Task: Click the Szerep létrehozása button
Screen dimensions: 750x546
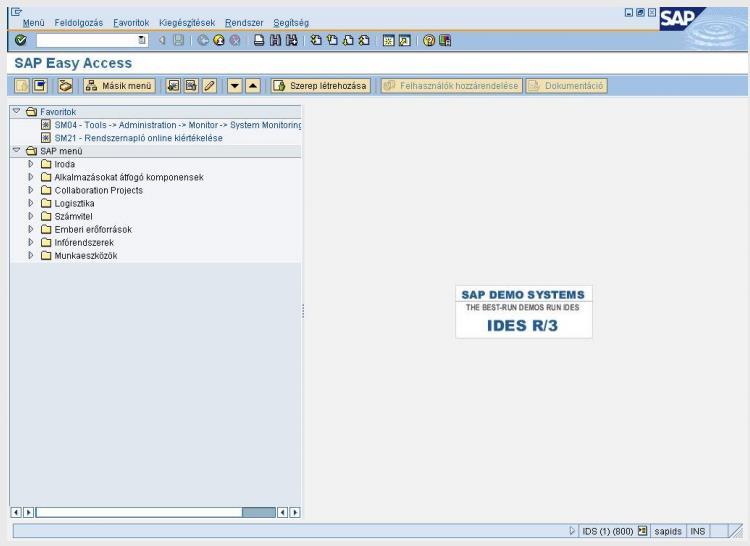Action: pyautogui.click(x=320, y=86)
